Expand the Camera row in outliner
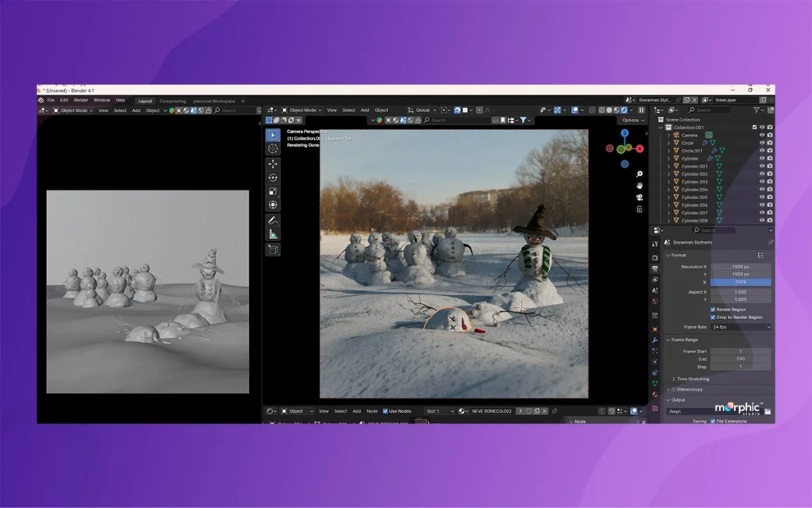Screen dimensions: 812x508 pyautogui.click(x=668, y=135)
